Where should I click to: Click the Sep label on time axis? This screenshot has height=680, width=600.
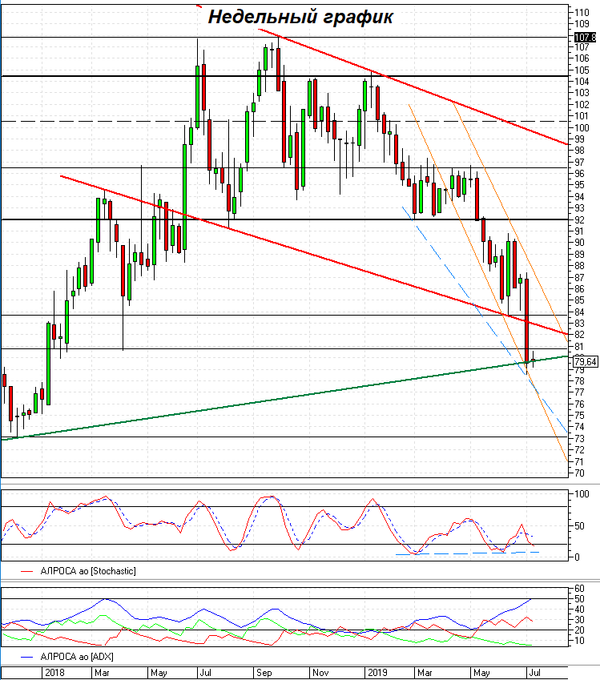(264, 673)
